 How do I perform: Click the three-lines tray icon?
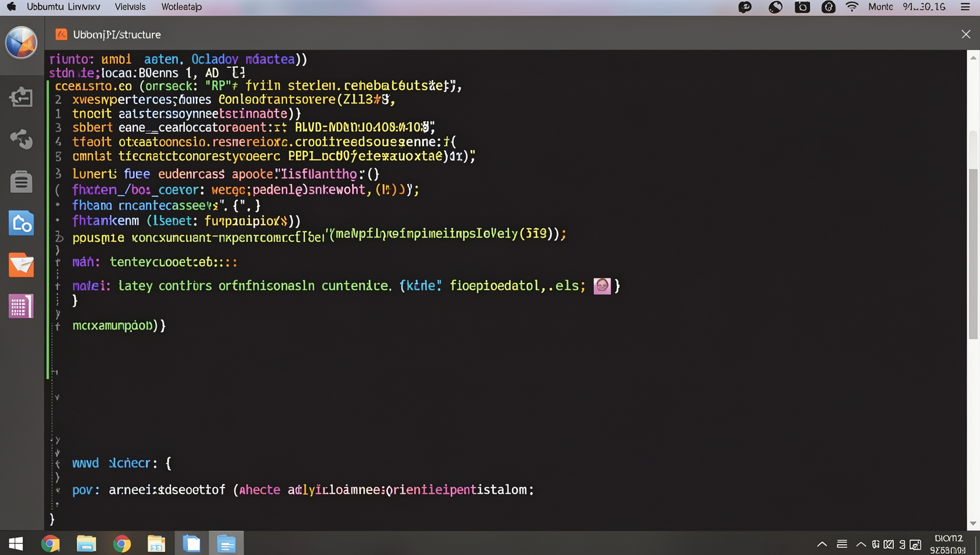click(x=842, y=544)
